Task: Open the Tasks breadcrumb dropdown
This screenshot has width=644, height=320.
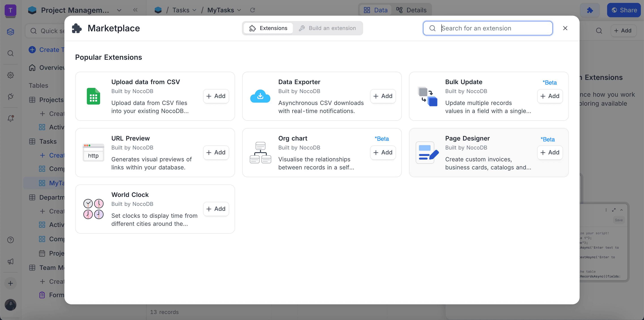Action: pyautogui.click(x=184, y=10)
